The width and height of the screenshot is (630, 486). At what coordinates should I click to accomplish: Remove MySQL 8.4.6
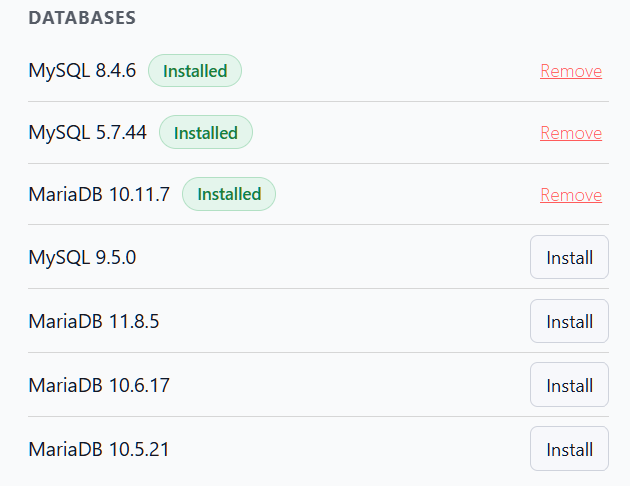pos(571,71)
